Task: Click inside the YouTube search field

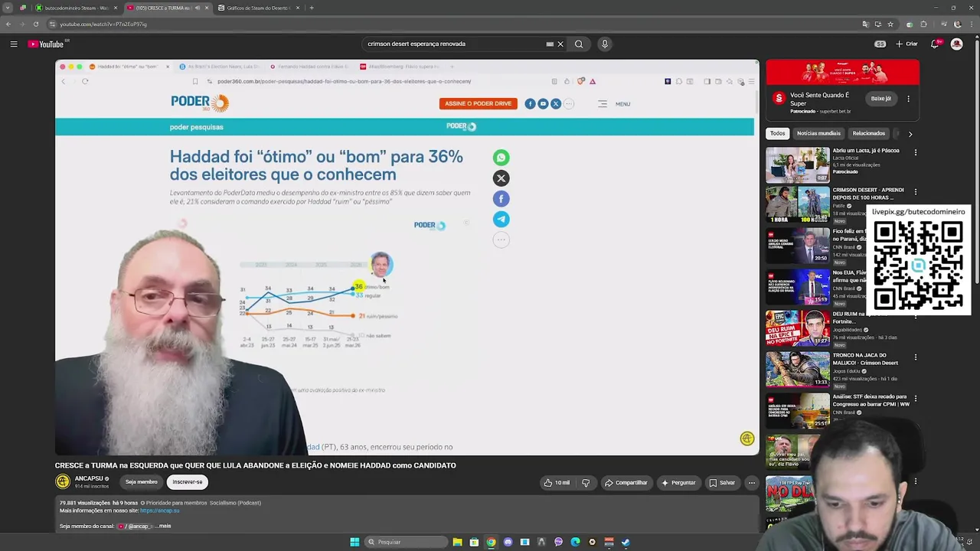Action: coord(456,44)
